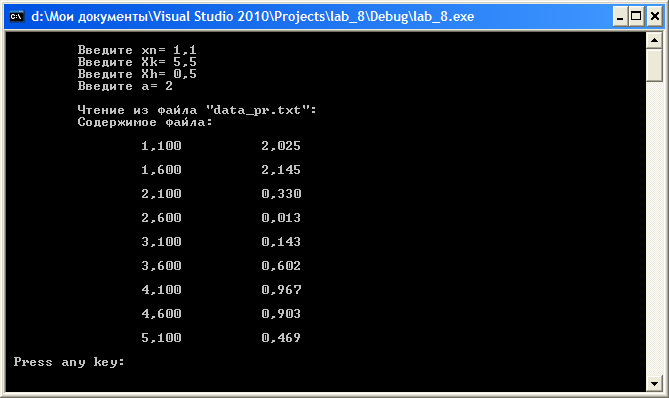This screenshot has width=669, height=398.
Task: Click the value 2,025
Action: pos(281,146)
